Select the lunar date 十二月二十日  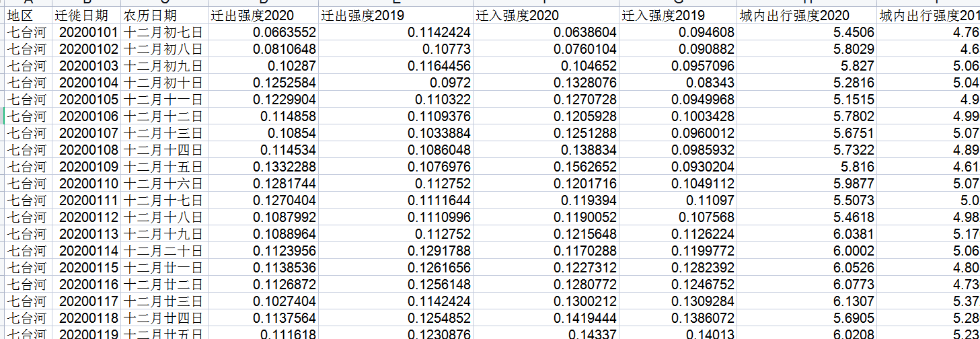164,251
